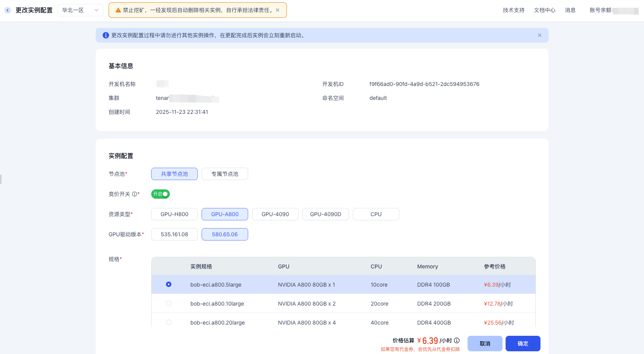Close the blue instance-config notice bar
The height and width of the screenshot is (354, 644).
[x=539, y=35]
